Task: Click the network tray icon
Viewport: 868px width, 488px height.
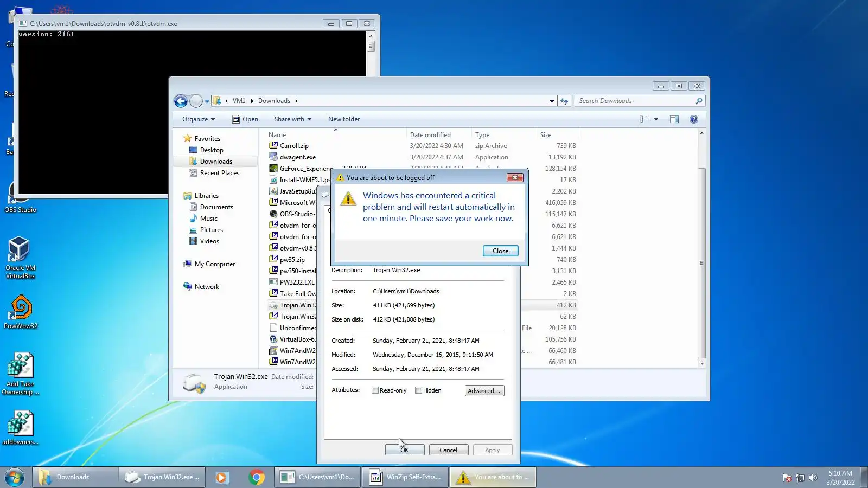Action: (x=800, y=478)
